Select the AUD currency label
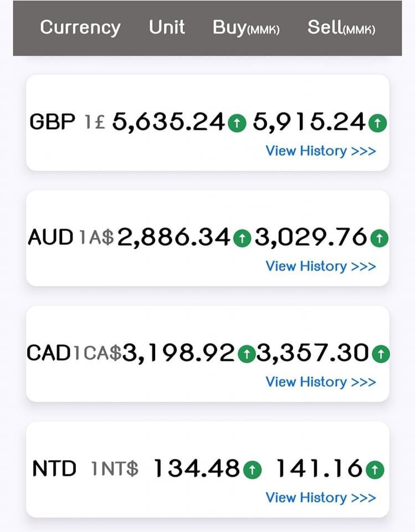Image resolution: width=415 pixels, height=532 pixels. tap(50, 238)
